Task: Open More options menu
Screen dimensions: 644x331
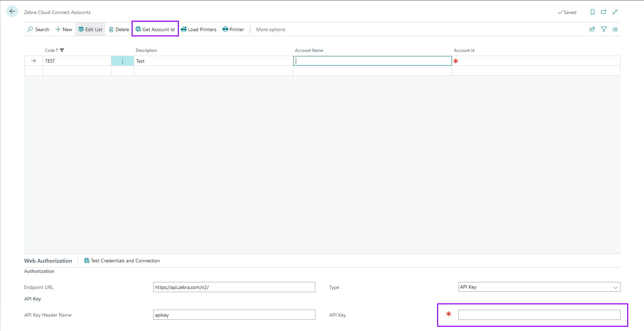Action: (x=271, y=29)
